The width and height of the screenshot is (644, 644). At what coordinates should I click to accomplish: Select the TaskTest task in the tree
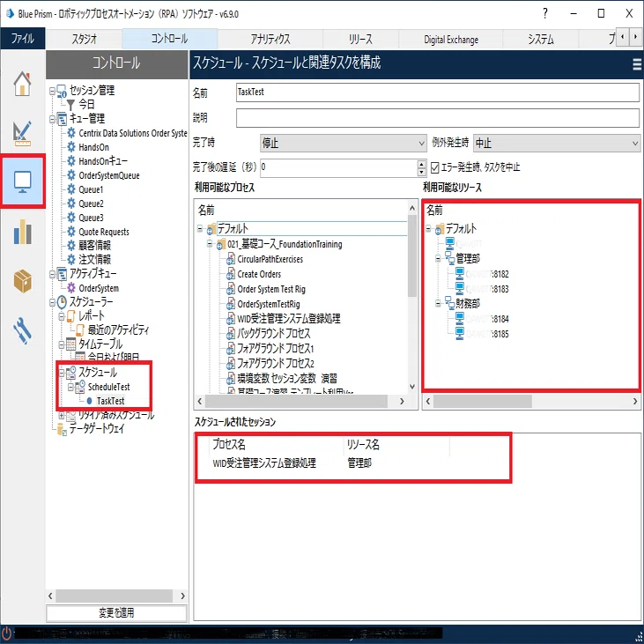point(110,401)
